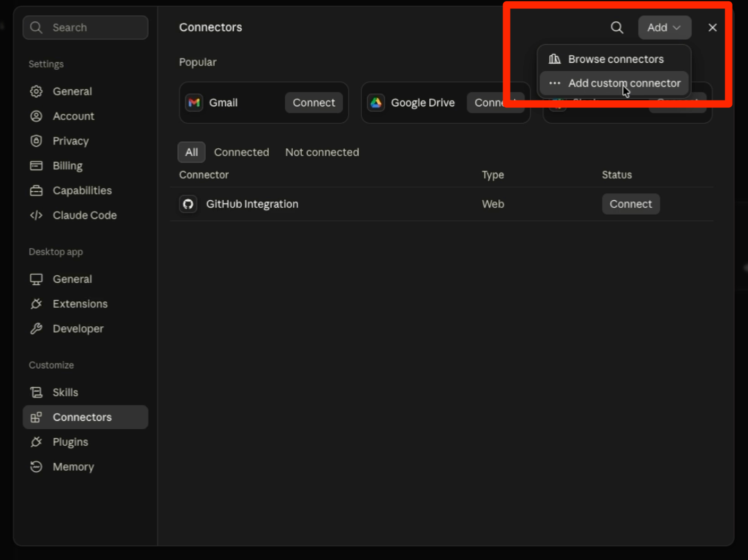Click the Browse connectors library icon

[555, 59]
